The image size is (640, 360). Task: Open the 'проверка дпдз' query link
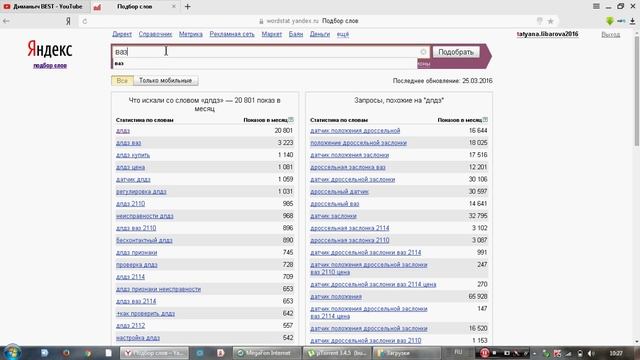(136, 264)
